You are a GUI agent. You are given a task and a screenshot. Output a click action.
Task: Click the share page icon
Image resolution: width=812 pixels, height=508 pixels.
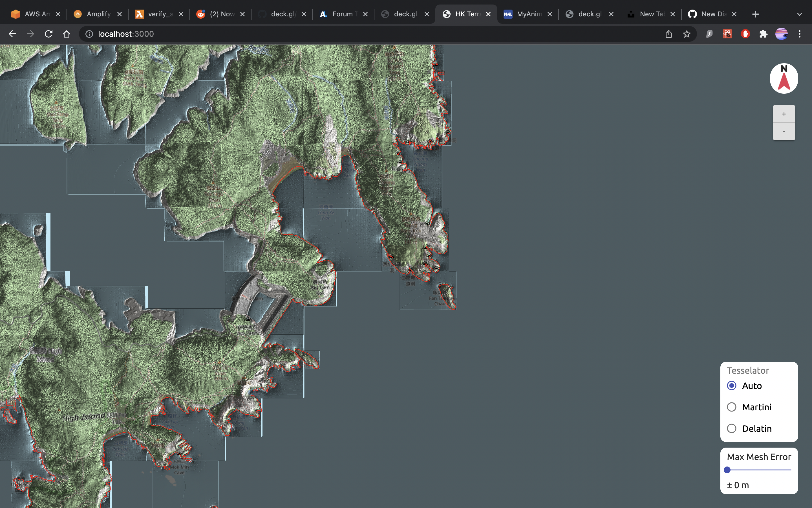pyautogui.click(x=669, y=34)
